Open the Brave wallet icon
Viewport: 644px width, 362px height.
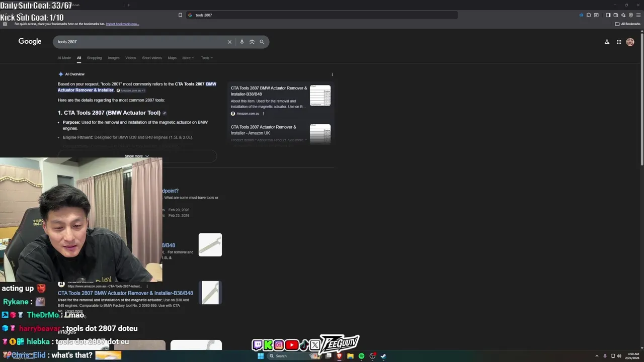point(615,15)
